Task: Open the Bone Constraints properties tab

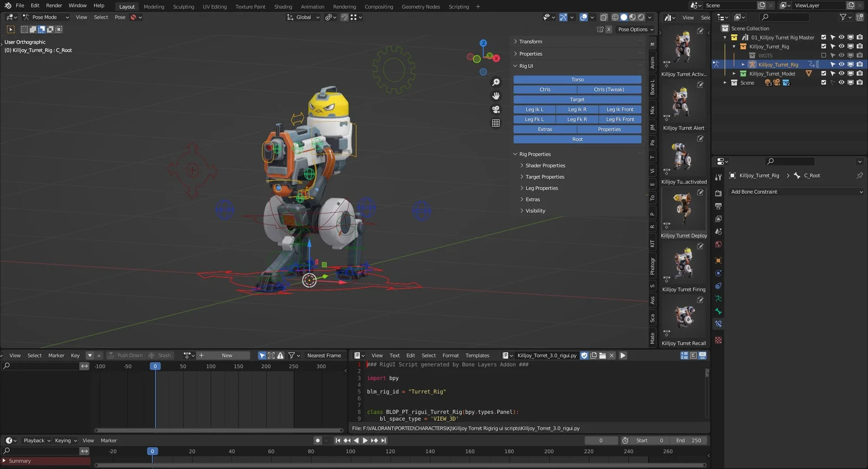Action: tap(718, 324)
